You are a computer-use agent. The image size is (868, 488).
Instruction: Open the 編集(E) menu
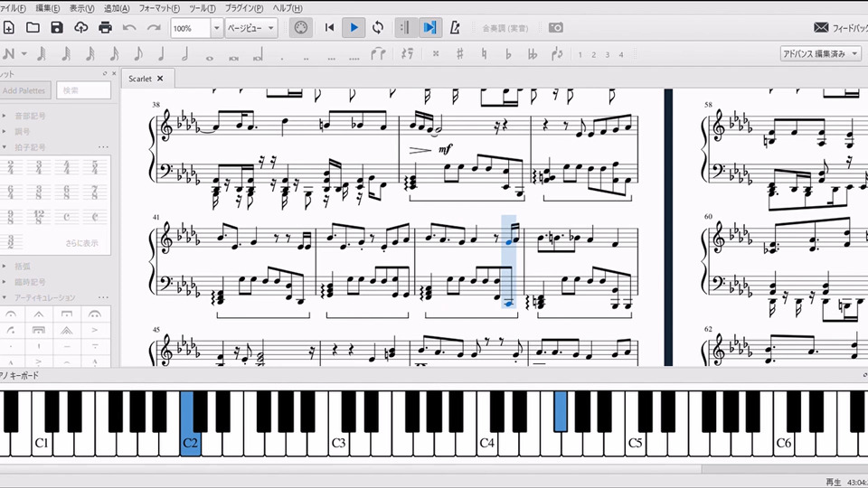tap(48, 8)
